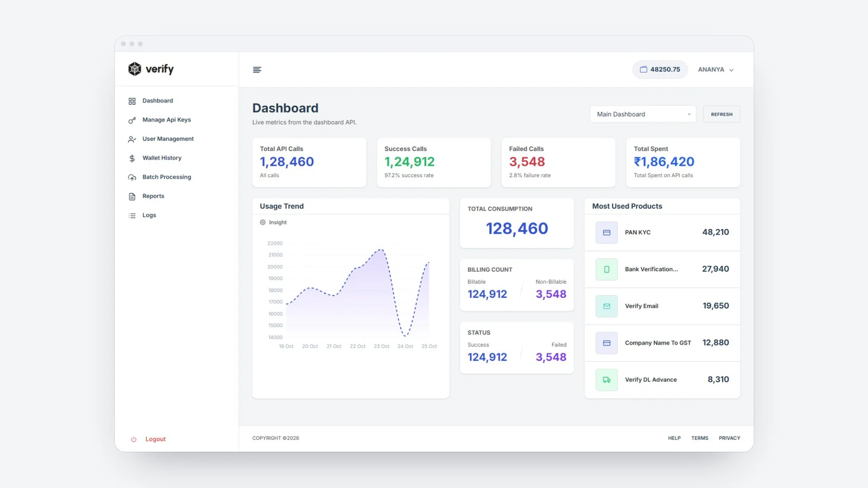Open the Logs section
Image resolution: width=868 pixels, height=488 pixels.
(x=149, y=215)
